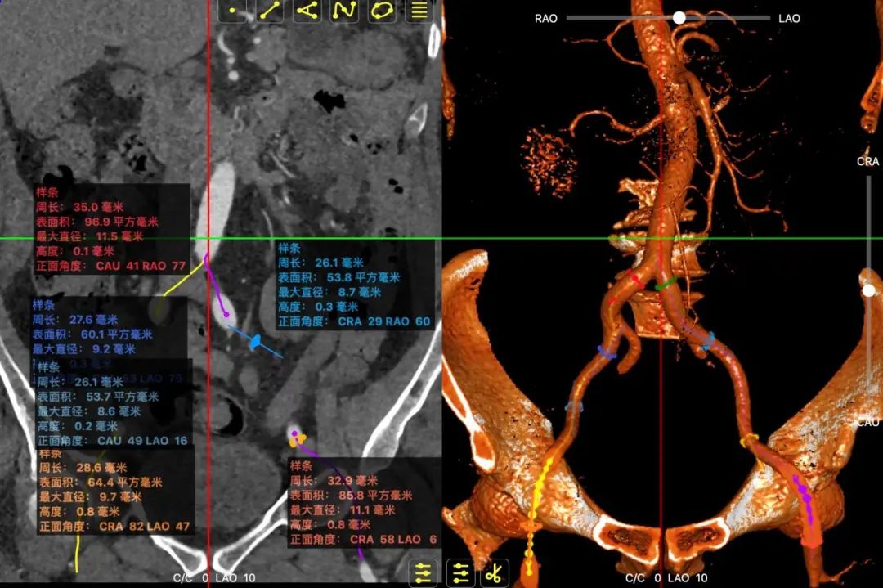
Task: Click the value '最大直径: 11.1 毫米'
Action: click(343, 509)
